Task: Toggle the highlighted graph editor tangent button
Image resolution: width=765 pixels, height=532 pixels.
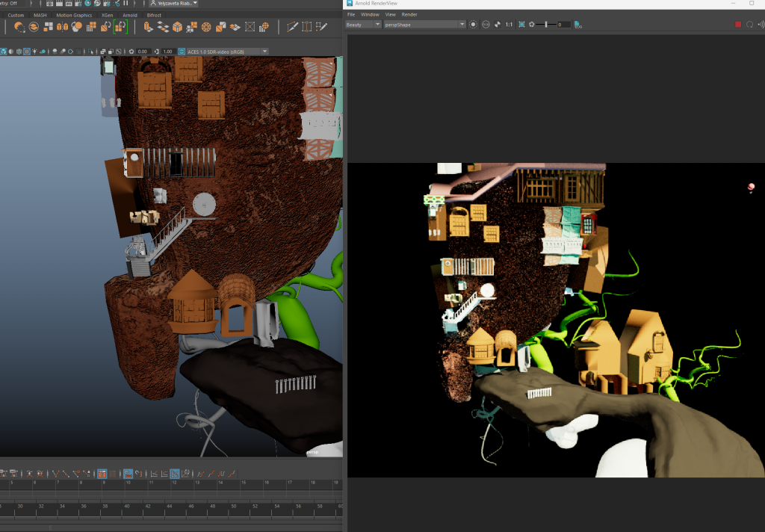Action: [x=174, y=474]
